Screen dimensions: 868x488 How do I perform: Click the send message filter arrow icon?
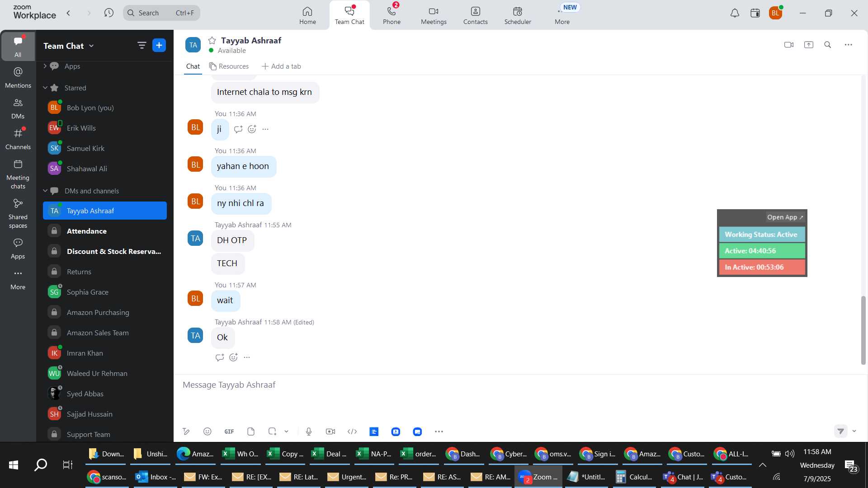pyautogui.click(x=840, y=431)
